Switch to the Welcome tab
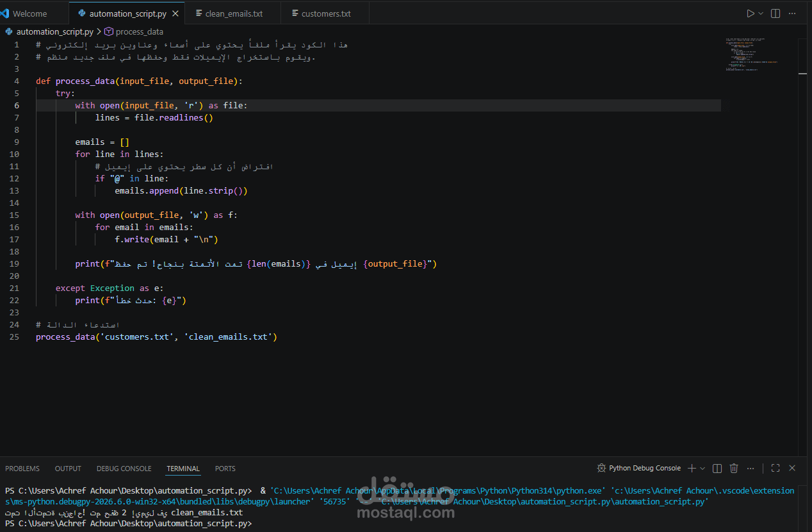The width and height of the screenshot is (812, 532). coord(29,13)
